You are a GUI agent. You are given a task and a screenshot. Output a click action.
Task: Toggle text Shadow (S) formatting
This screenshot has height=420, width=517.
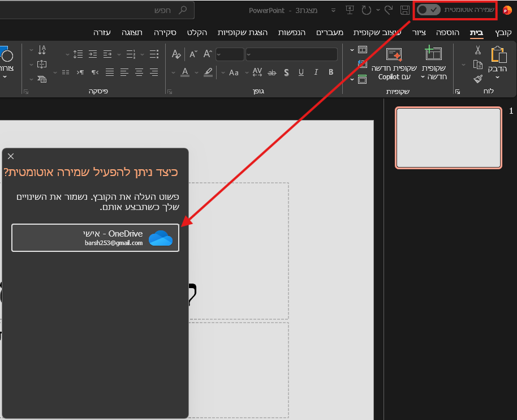pyautogui.click(x=286, y=72)
